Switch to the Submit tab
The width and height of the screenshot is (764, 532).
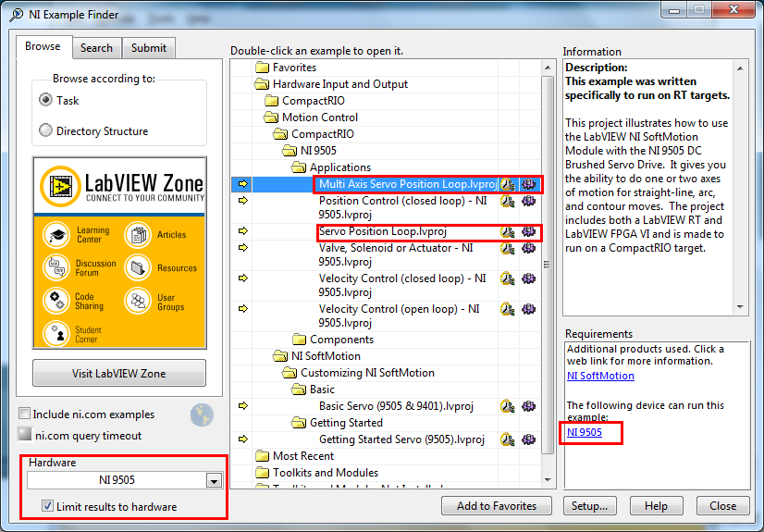[149, 48]
